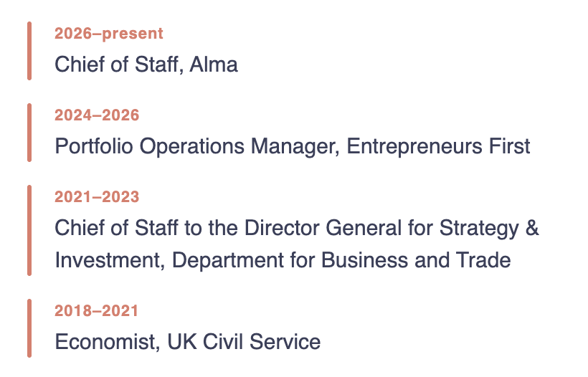The width and height of the screenshot is (588, 377).
Task: Click the words UK Civil Service
Action: (244, 342)
